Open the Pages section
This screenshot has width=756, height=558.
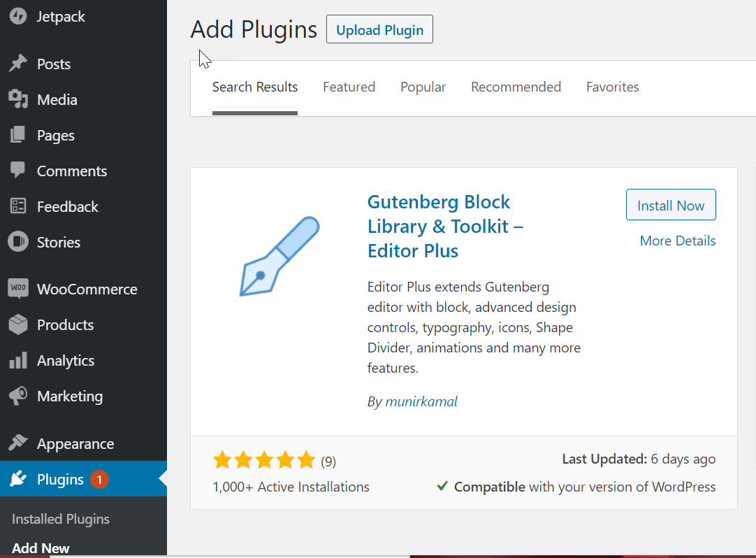(54, 135)
